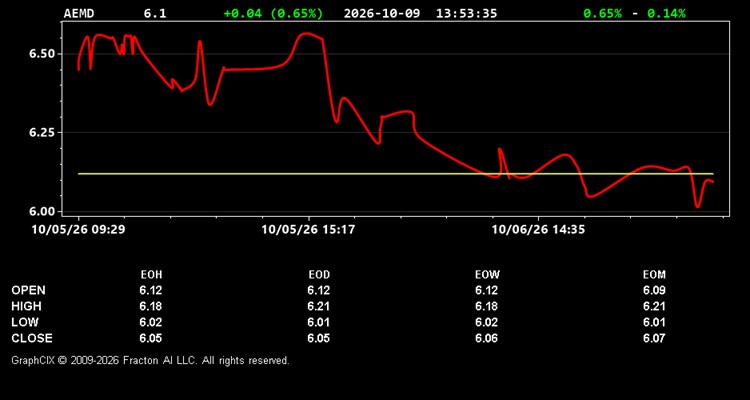This screenshot has width=750, height=400.
Task: Click the EOW column header
Action: click(x=487, y=275)
